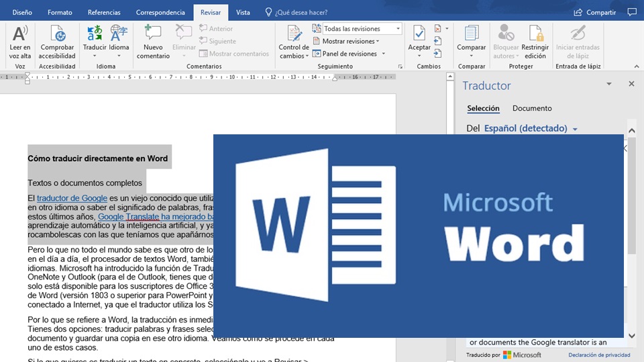
Task: Open Rechazar dropdown arrow
Action: pos(447,28)
